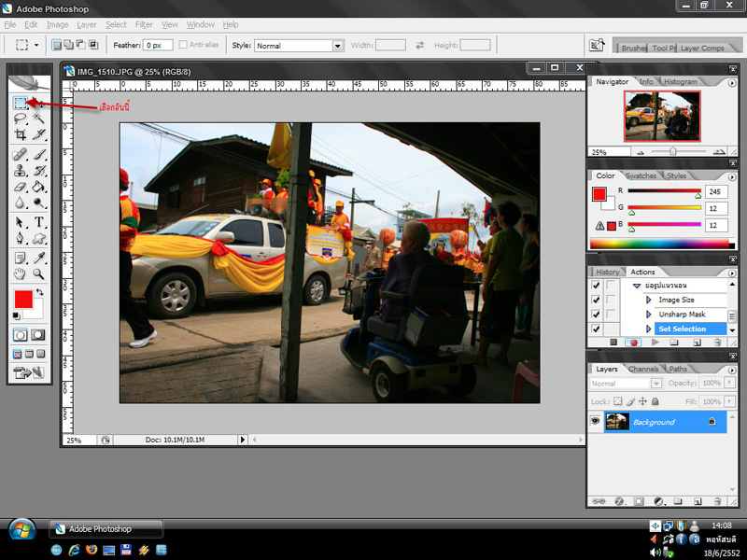Switch to the History tab

click(x=608, y=272)
